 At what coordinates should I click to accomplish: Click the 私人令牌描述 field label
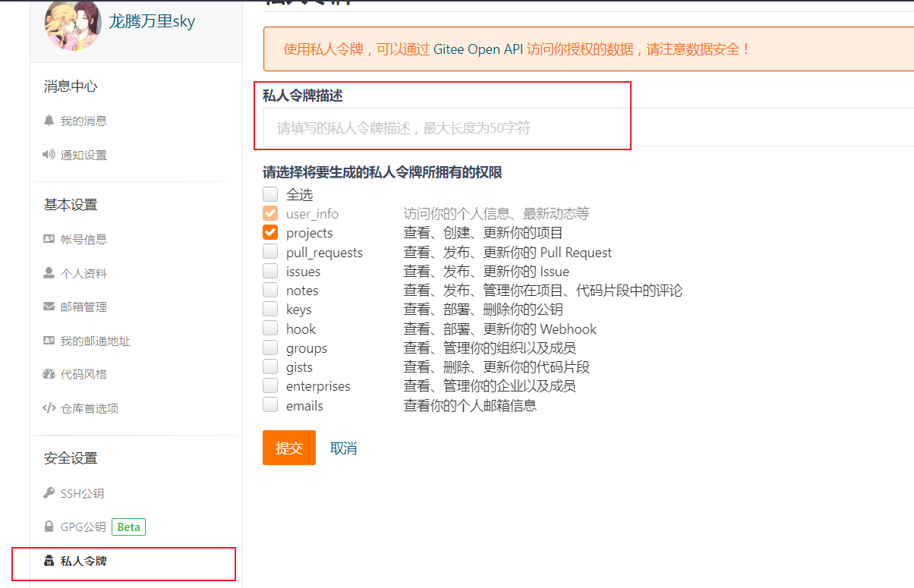[302, 96]
